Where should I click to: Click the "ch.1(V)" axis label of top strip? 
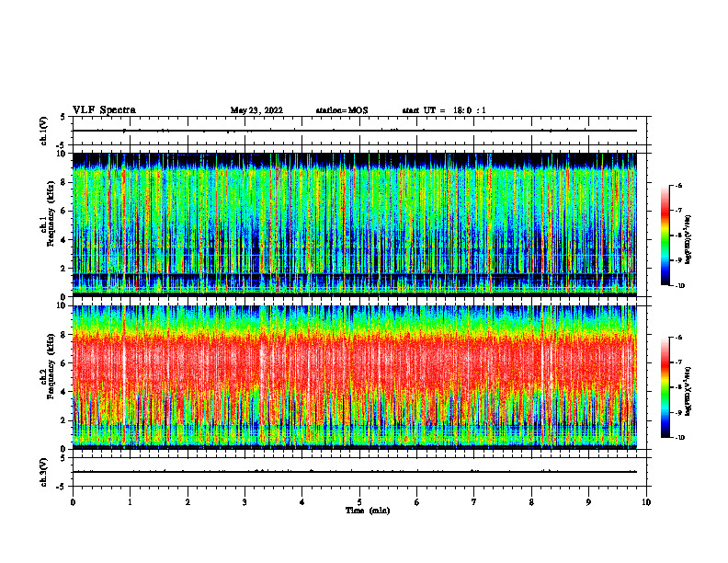point(44,131)
